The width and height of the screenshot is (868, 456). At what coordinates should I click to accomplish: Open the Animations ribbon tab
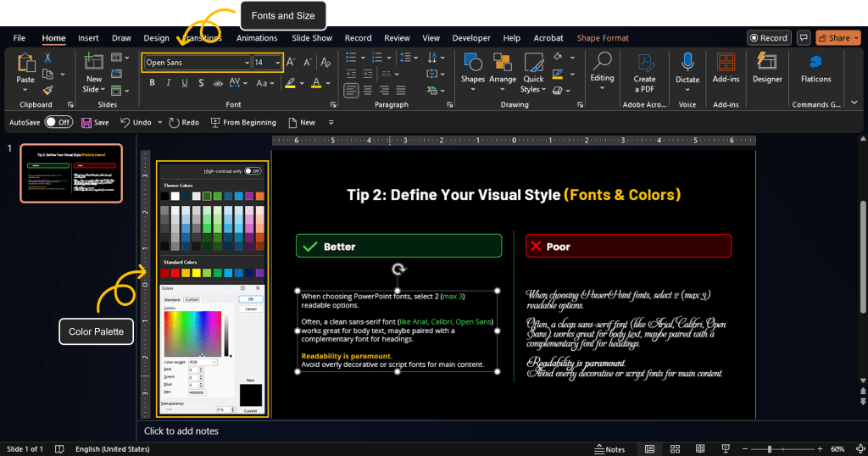(257, 38)
